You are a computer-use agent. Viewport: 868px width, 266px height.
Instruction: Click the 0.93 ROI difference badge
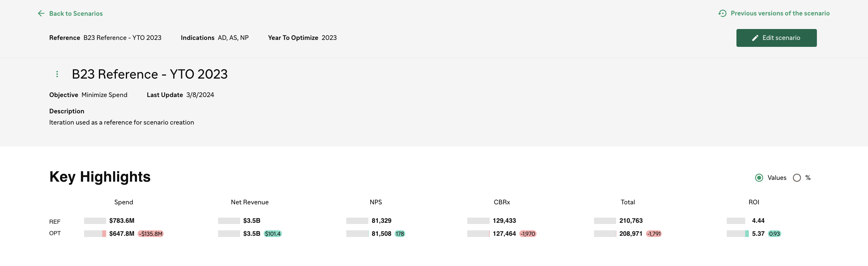pos(774,234)
